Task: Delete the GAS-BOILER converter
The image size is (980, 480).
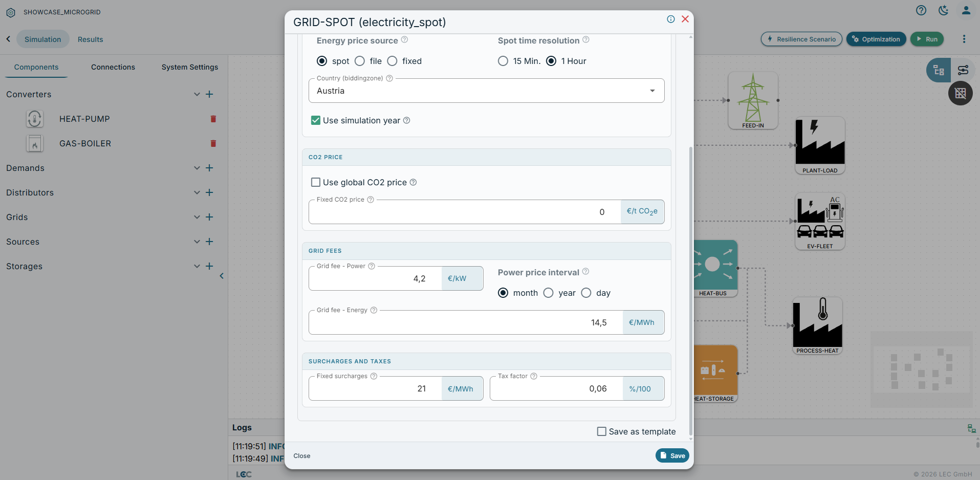Action: 213,143
